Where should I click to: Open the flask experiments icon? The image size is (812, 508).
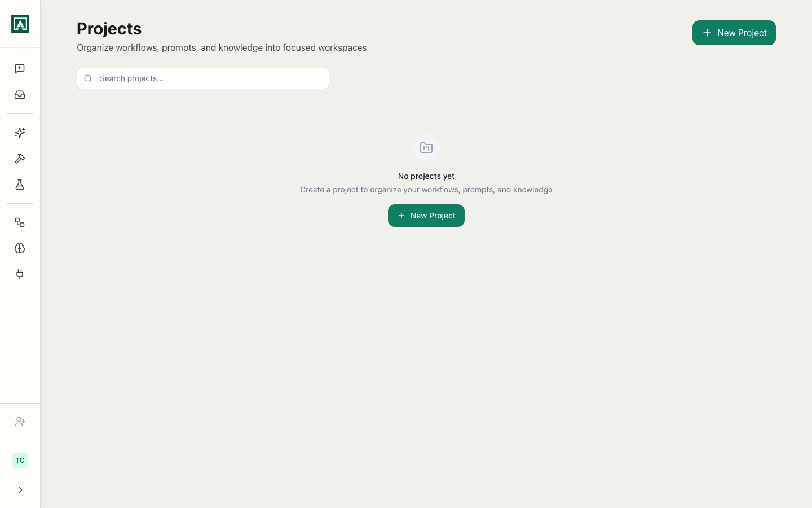[x=20, y=185]
